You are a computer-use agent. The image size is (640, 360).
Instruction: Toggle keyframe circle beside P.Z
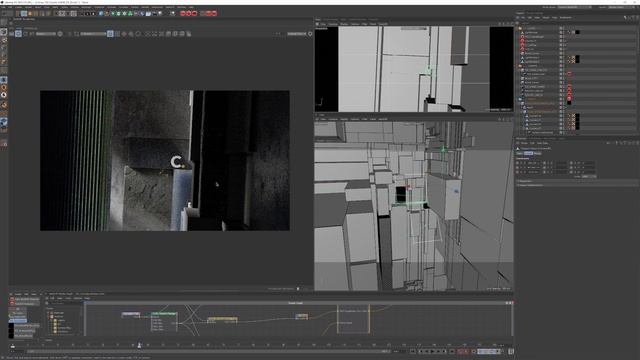(x=517, y=172)
